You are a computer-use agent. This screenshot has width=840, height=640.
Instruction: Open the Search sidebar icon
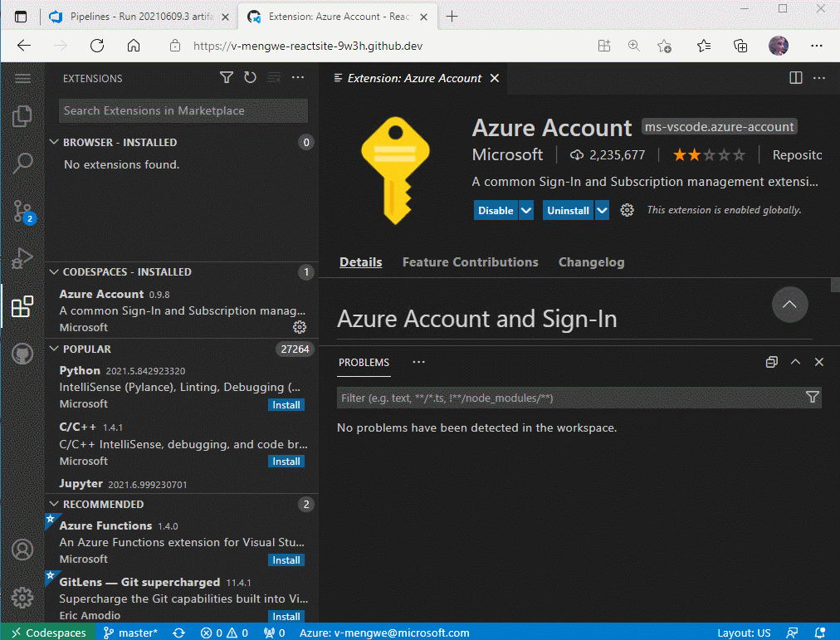[22, 164]
